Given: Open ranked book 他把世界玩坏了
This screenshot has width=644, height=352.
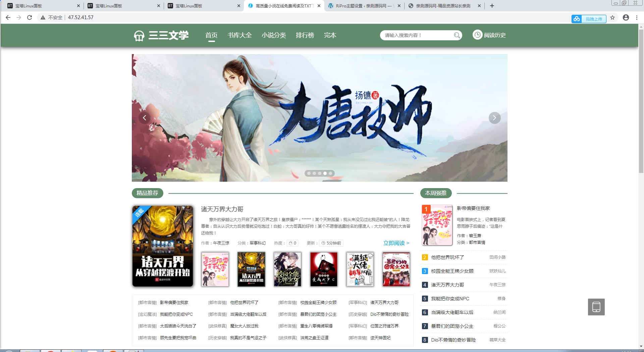Looking at the screenshot, I should (447, 257).
